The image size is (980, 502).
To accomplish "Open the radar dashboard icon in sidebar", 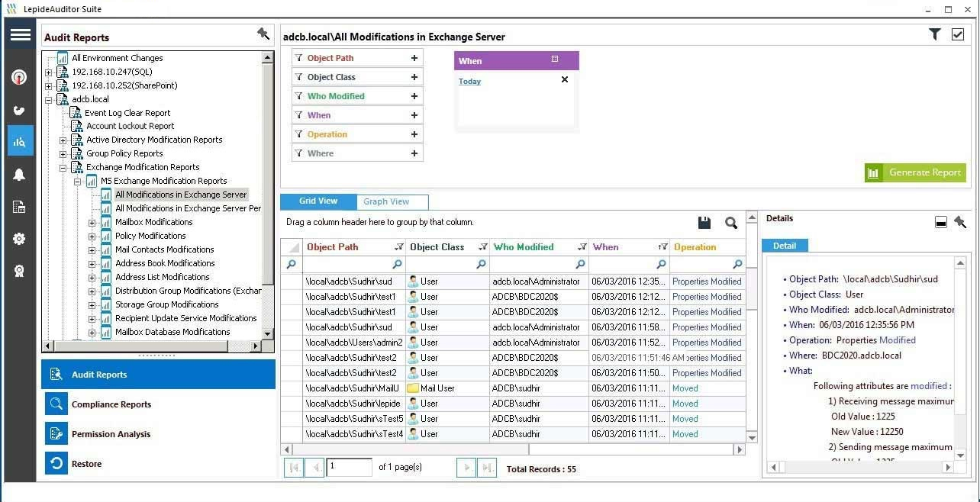I will (x=20, y=77).
